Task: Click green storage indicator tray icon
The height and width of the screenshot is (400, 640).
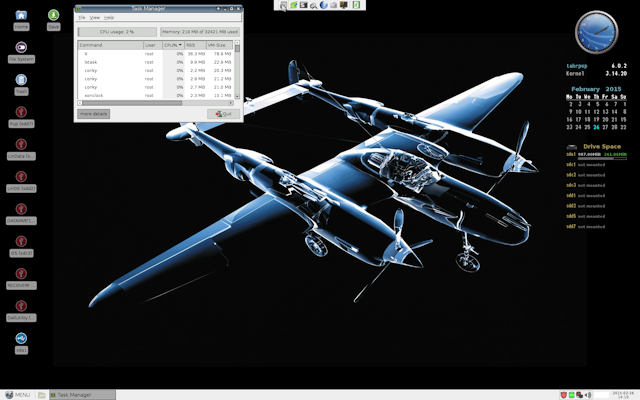Action: click(x=571, y=395)
